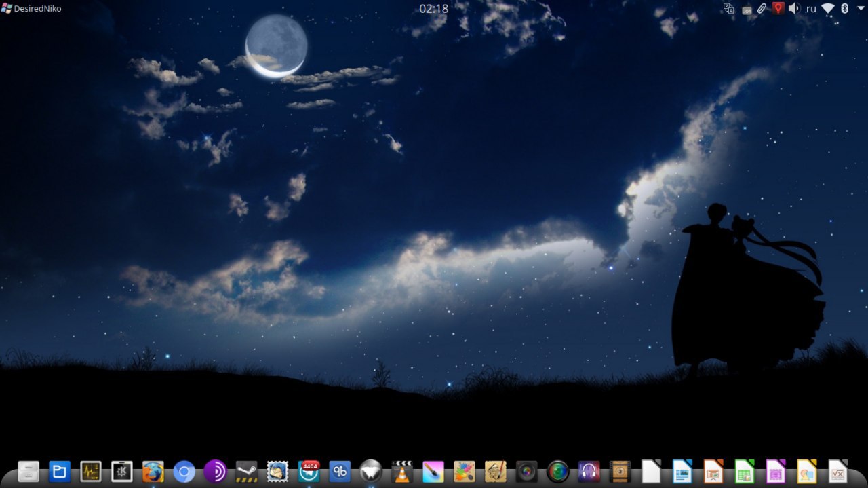Open the silver sphere dock icon
The height and width of the screenshot is (488, 868).
[x=371, y=471]
